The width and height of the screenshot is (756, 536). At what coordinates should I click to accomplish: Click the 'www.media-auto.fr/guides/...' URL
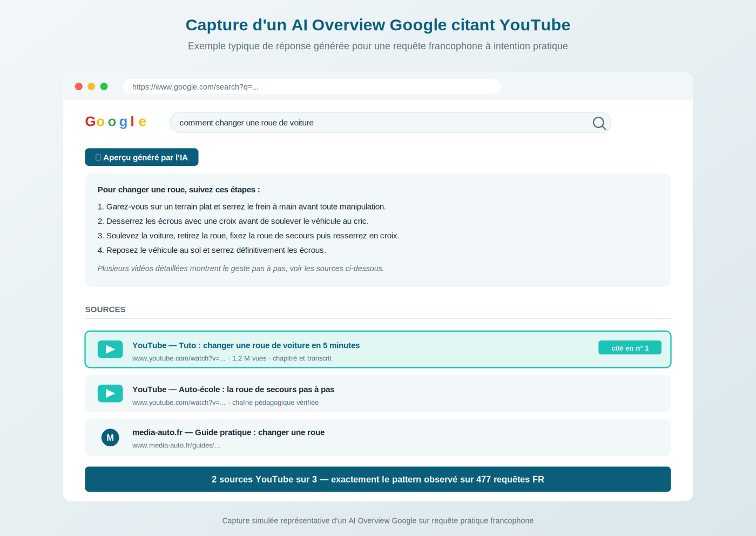point(176,445)
